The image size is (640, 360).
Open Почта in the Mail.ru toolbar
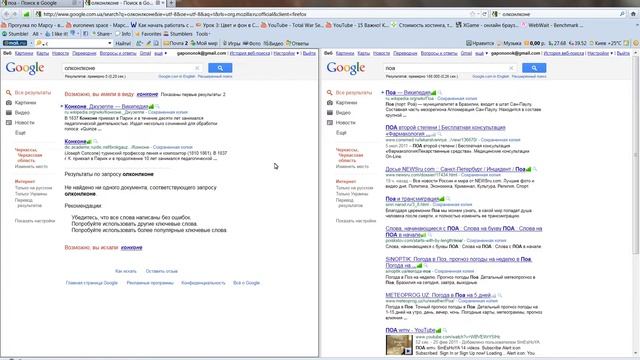tap(176, 43)
